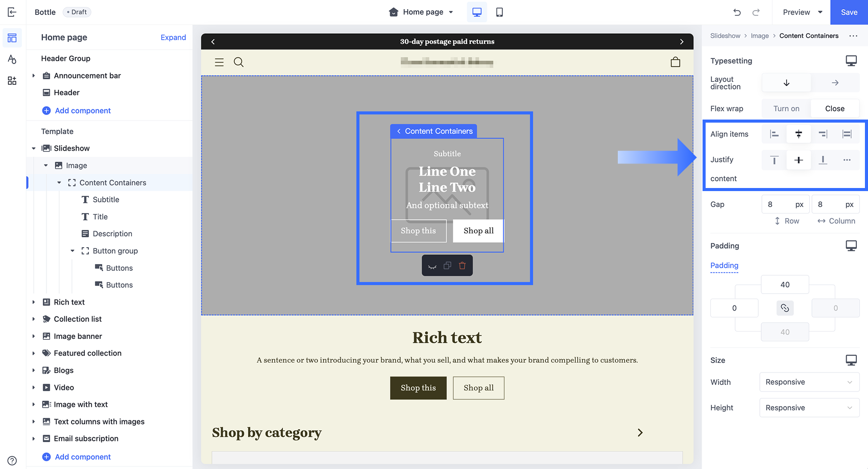Set layout direction to vertical
868x469 pixels.
[x=786, y=83]
